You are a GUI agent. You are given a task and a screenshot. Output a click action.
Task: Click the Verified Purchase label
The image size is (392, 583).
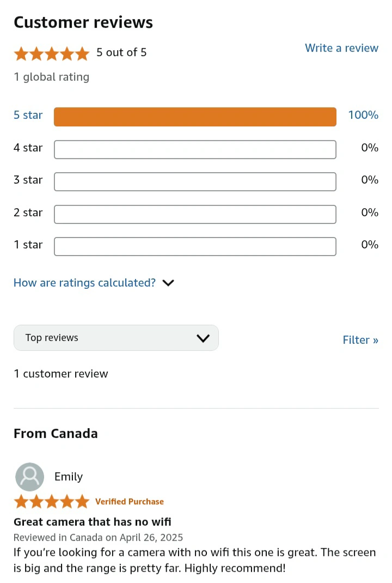click(x=129, y=502)
